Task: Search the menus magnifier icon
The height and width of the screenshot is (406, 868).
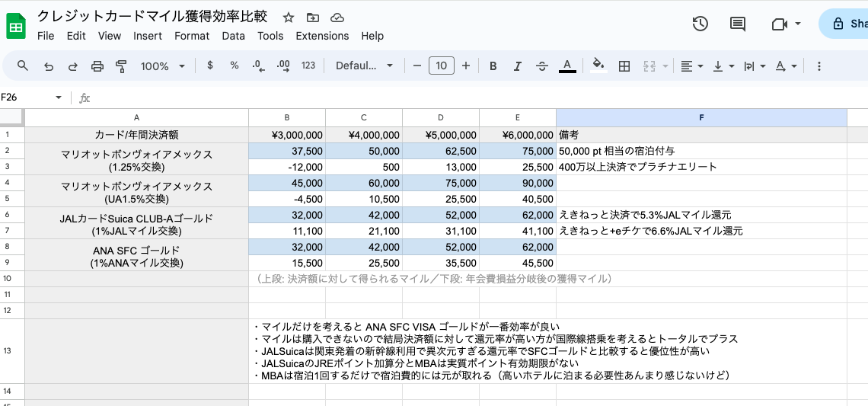Action: (x=23, y=66)
